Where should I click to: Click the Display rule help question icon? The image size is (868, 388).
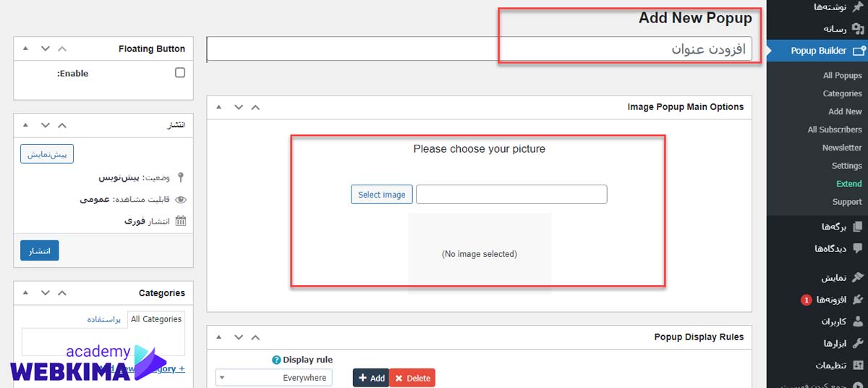click(276, 360)
